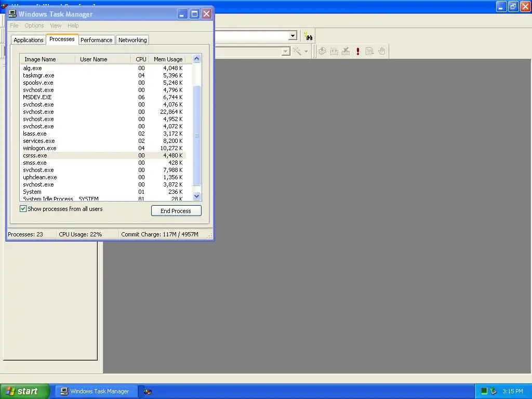Click the process list scrollbar thumb
This screenshot has width=532, height=399.
197,136
